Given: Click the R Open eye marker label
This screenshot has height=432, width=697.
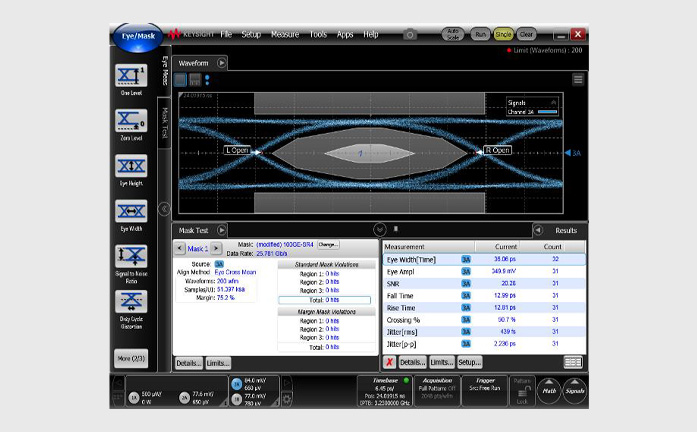Looking at the screenshot, I should [x=497, y=150].
